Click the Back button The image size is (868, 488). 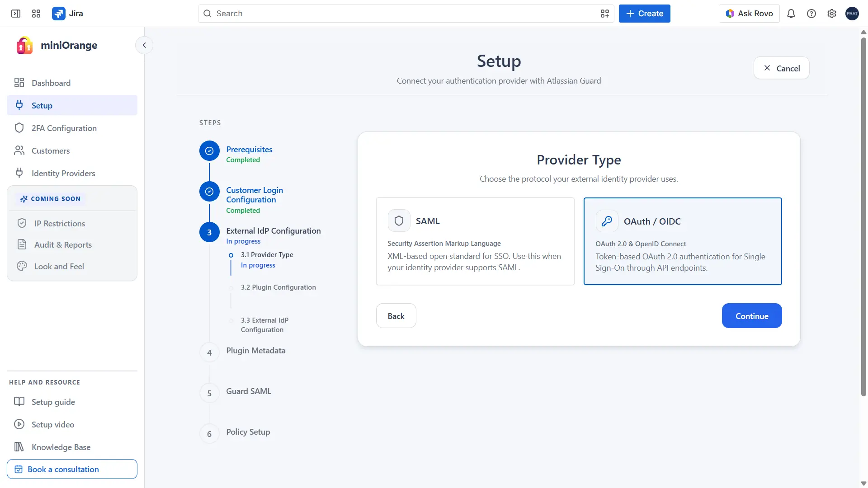pos(396,316)
